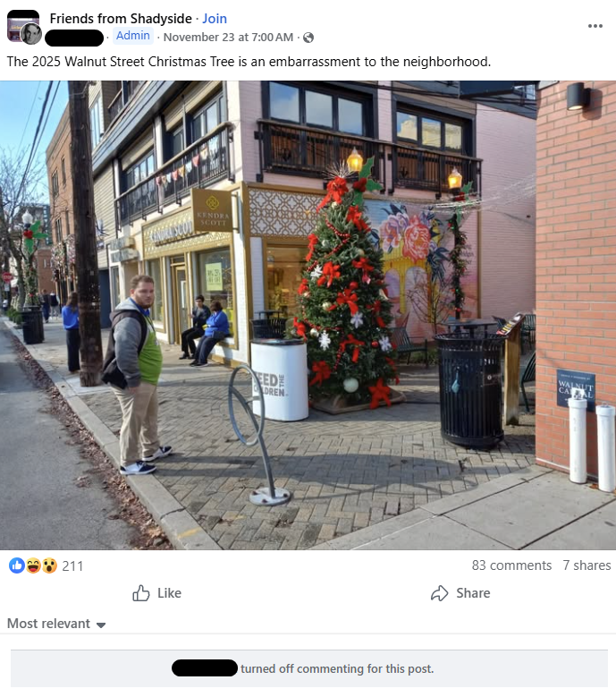
Task: Open the 211 reactions count
Action: click(72, 565)
